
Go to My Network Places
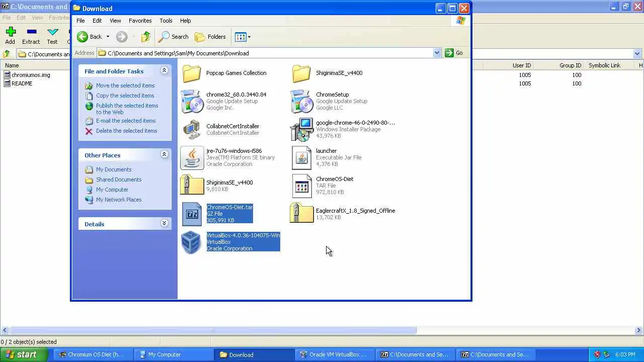pyautogui.click(x=119, y=200)
